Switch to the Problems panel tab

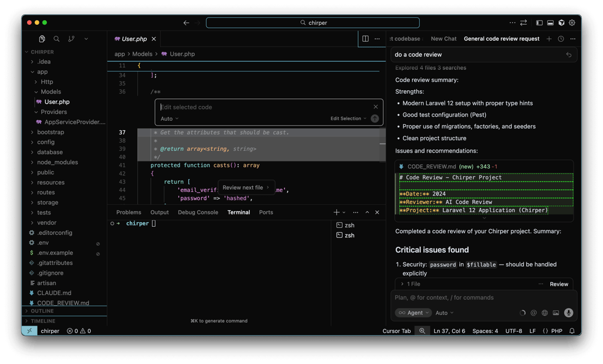pos(128,213)
